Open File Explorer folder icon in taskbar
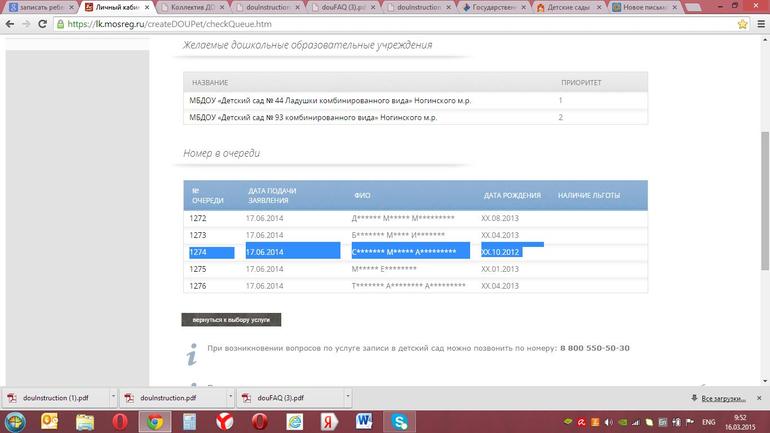The image size is (770, 433). (x=84, y=421)
